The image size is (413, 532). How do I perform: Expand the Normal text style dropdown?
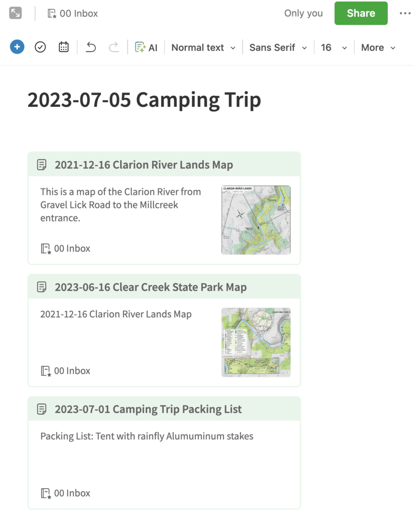click(203, 47)
